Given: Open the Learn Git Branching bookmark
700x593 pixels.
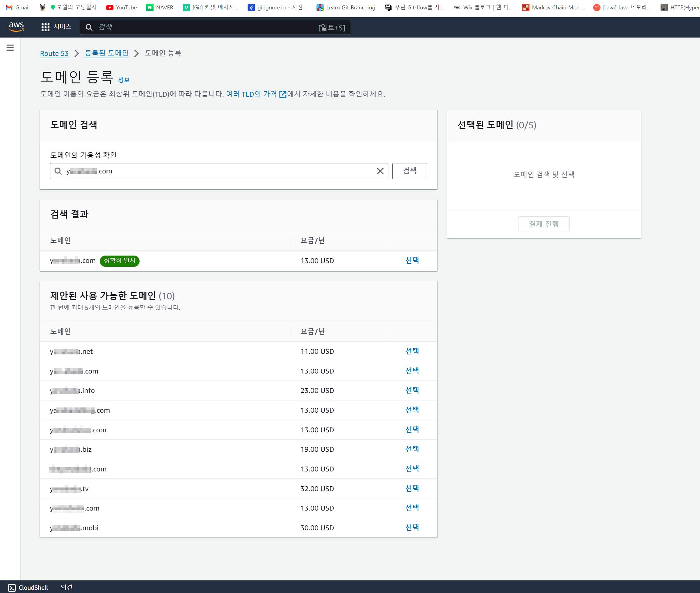Looking at the screenshot, I should pos(346,7).
